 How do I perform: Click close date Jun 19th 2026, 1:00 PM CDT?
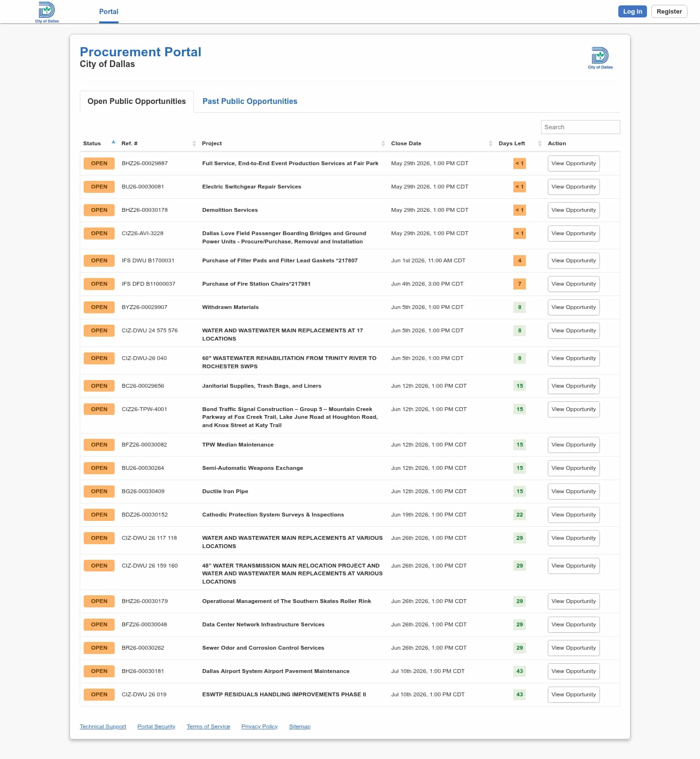pos(429,515)
